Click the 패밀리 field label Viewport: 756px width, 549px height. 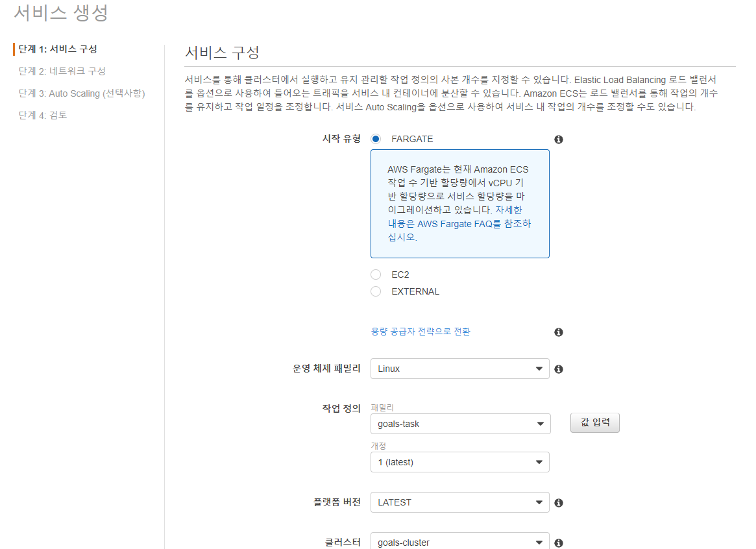tap(382, 408)
